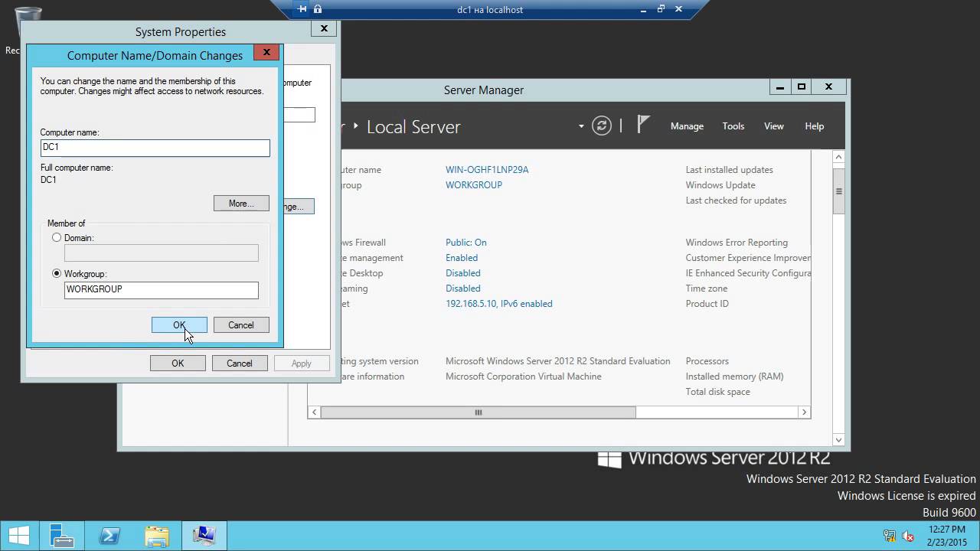This screenshot has width=980, height=551.
Task: Click the 'Last installed updates' label
Action: coord(730,170)
